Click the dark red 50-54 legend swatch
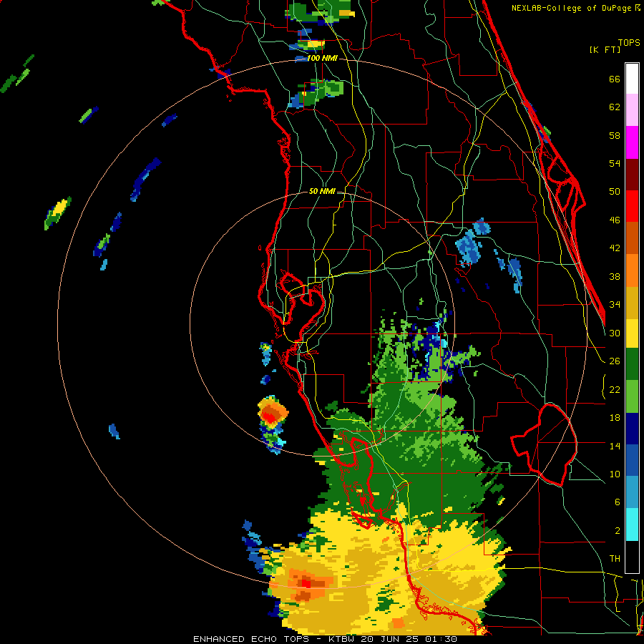 pyautogui.click(x=632, y=174)
